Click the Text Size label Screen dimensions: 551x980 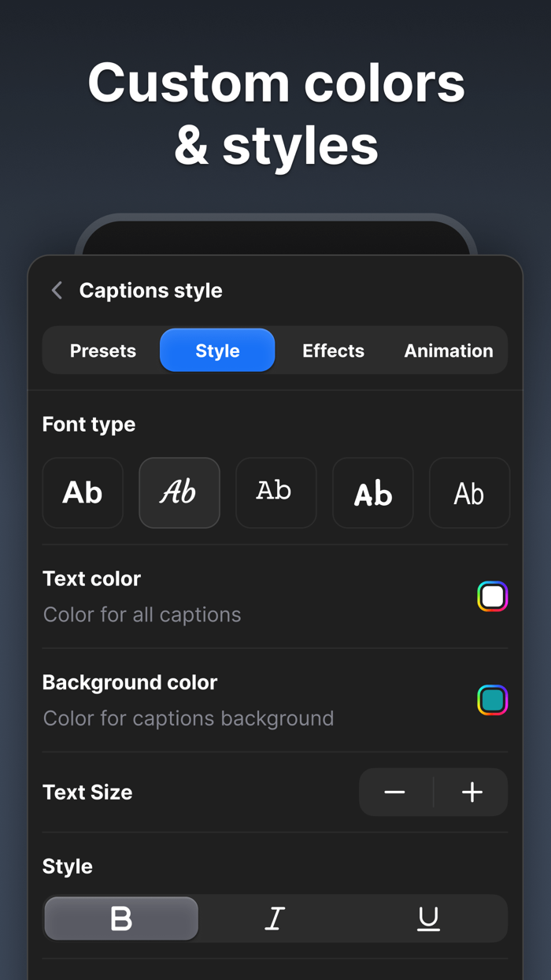(87, 793)
